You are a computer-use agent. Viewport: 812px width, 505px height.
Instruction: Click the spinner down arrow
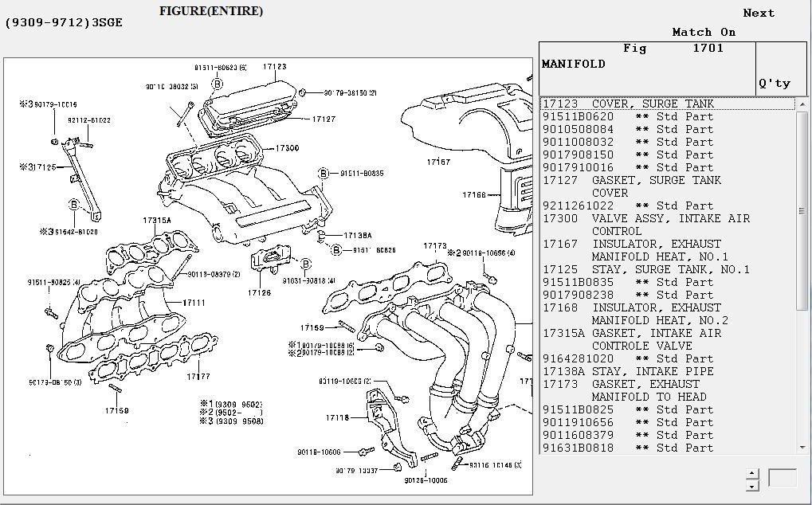(752, 485)
